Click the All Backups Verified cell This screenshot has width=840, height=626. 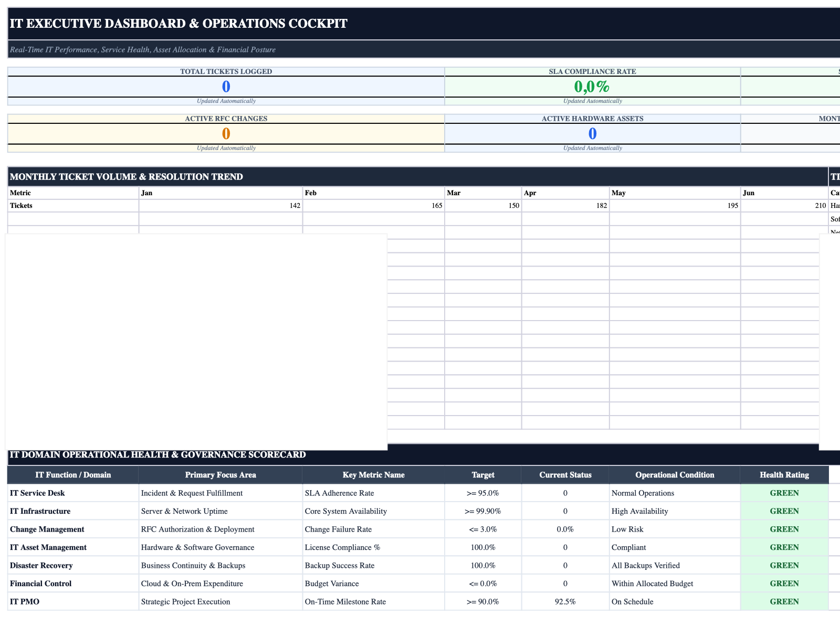pyautogui.click(x=675, y=566)
